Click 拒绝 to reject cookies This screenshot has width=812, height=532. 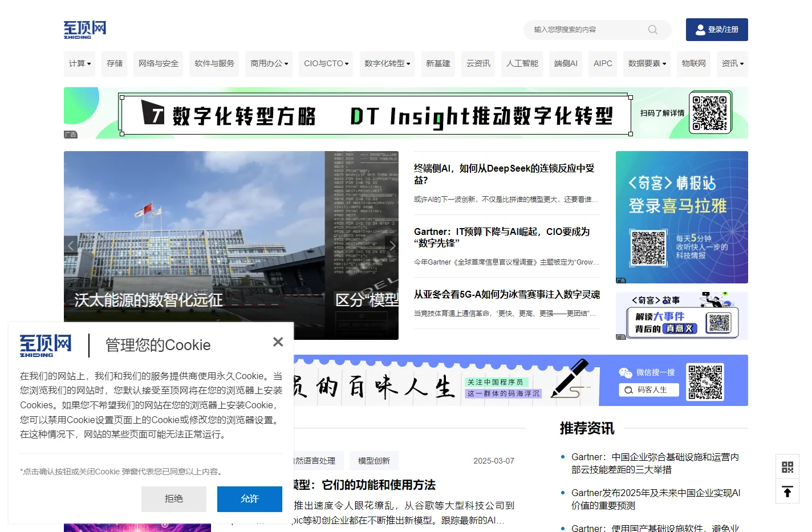click(x=174, y=499)
